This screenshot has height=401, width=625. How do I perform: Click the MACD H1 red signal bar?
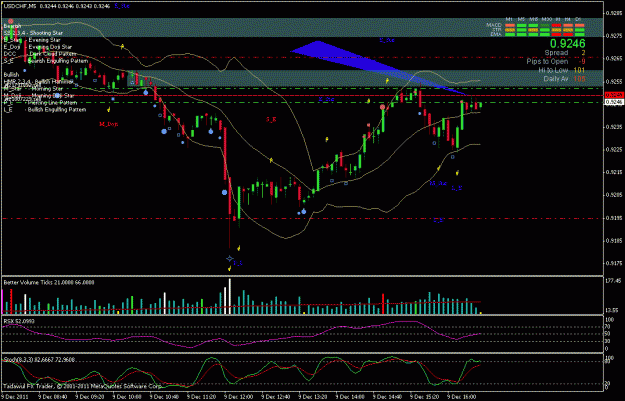(556, 26)
